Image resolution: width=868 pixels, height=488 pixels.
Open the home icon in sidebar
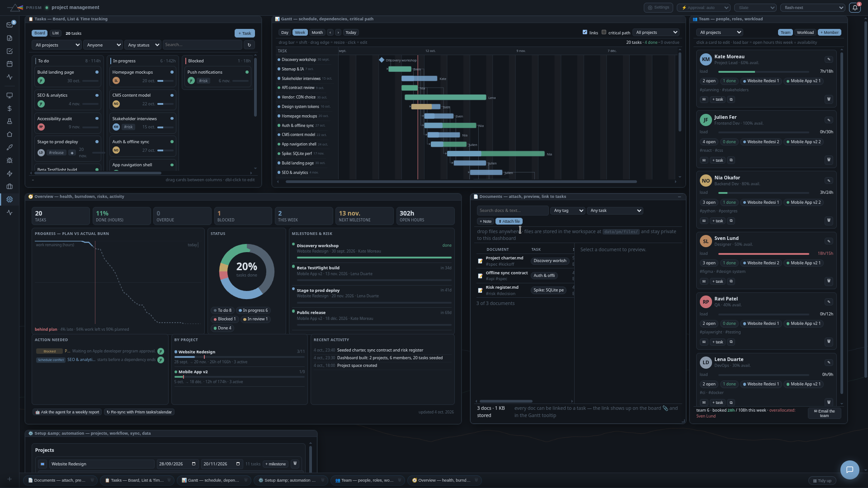click(x=9, y=134)
